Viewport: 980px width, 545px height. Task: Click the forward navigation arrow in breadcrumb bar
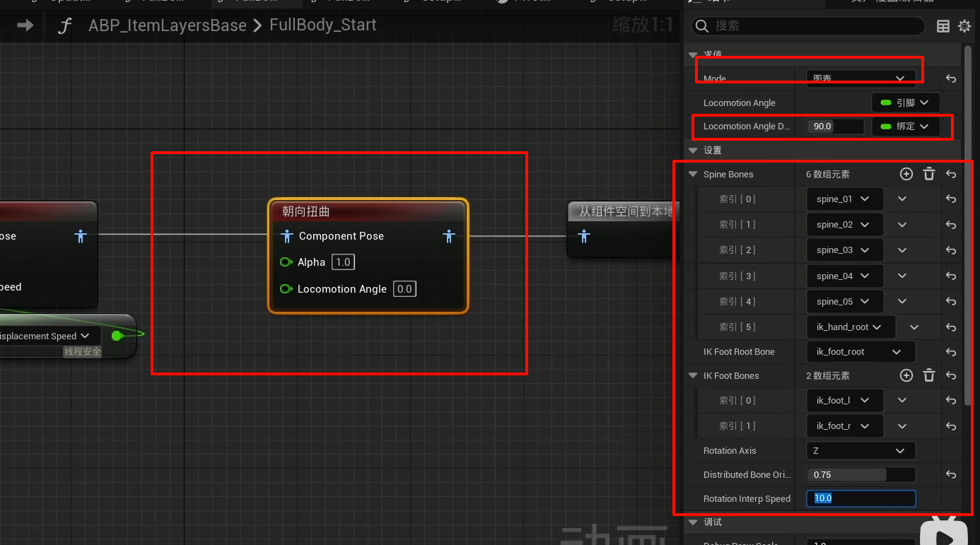point(25,25)
